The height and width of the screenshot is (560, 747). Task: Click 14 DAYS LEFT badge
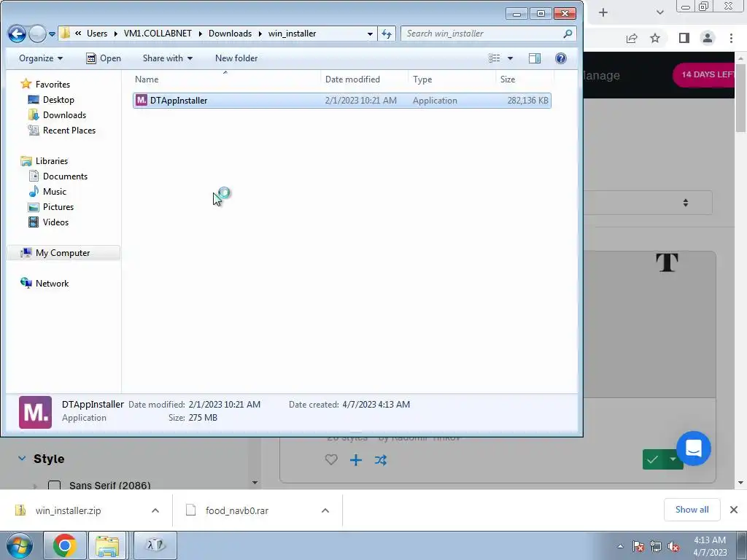[704, 75]
